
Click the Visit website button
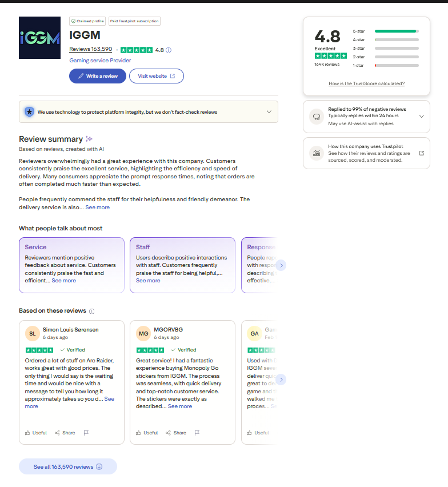point(157,76)
